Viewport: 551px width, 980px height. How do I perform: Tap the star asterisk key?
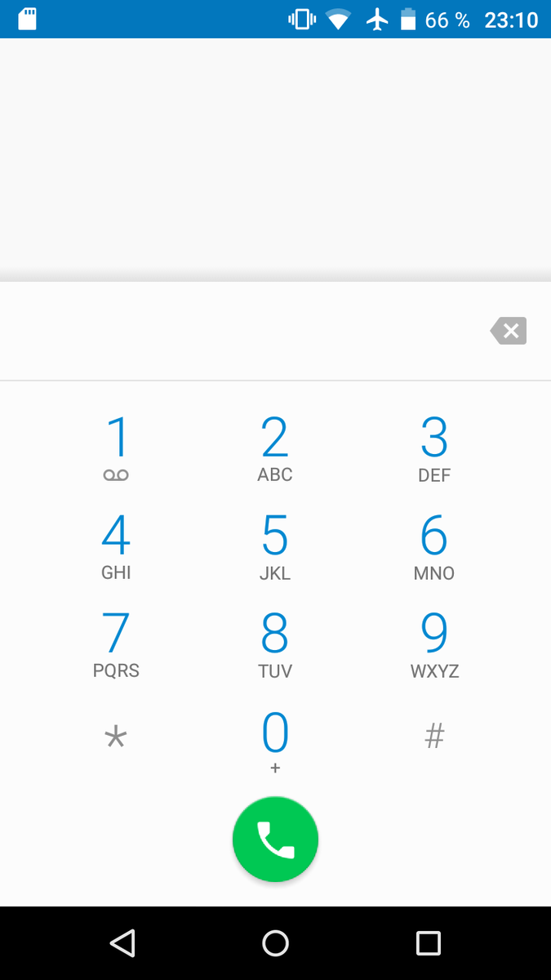116,737
